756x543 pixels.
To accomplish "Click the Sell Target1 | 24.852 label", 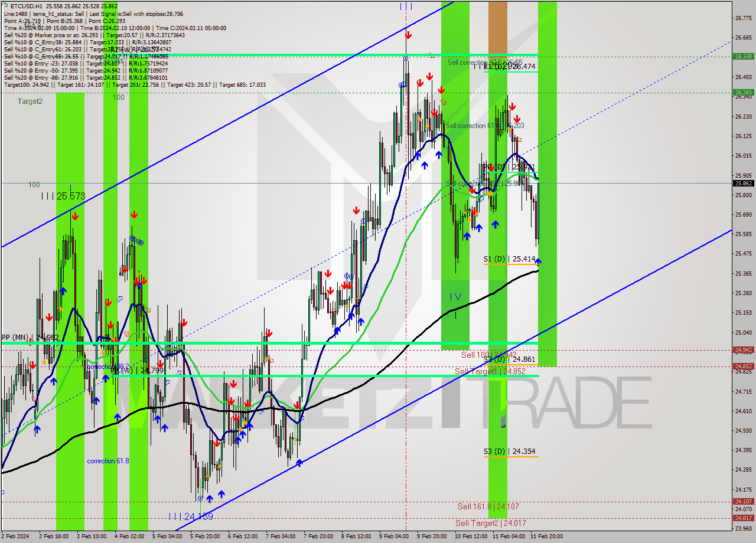I will click(490, 371).
